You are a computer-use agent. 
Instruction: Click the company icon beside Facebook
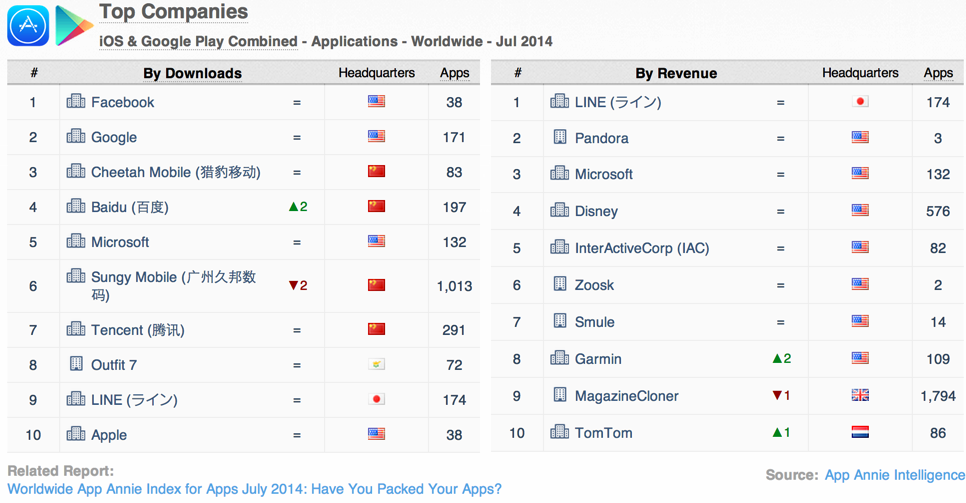(76, 101)
